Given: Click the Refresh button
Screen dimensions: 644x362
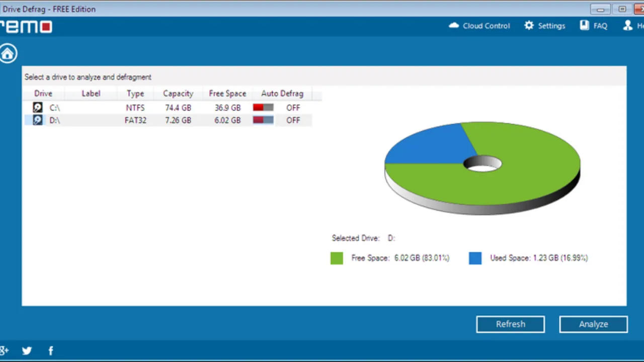Looking at the screenshot, I should 510,324.
